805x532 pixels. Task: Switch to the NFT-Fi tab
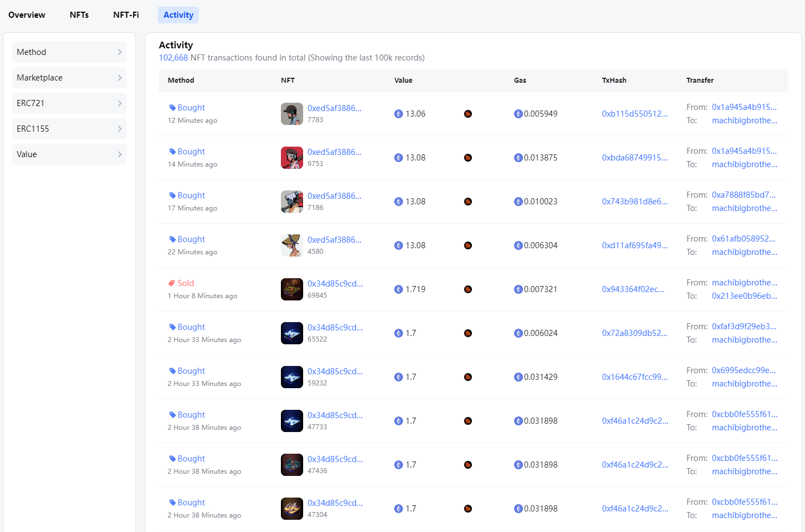point(126,15)
